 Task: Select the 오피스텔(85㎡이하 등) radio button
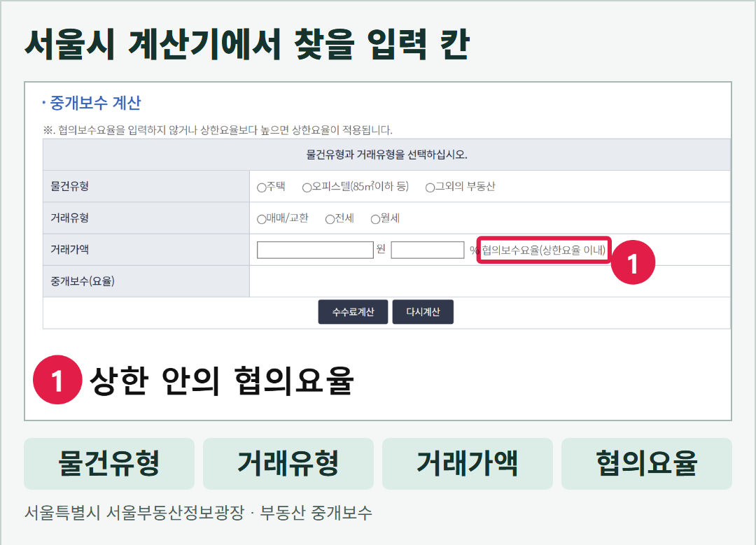(x=307, y=187)
